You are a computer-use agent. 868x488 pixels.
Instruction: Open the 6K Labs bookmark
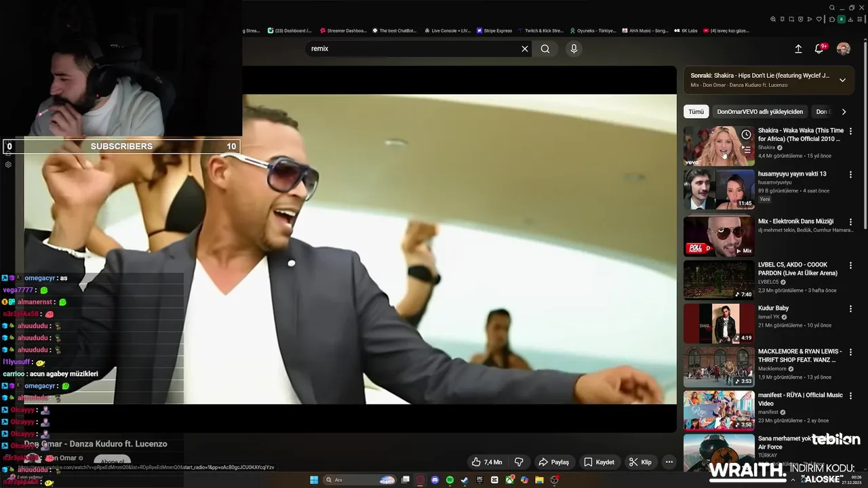tap(686, 30)
